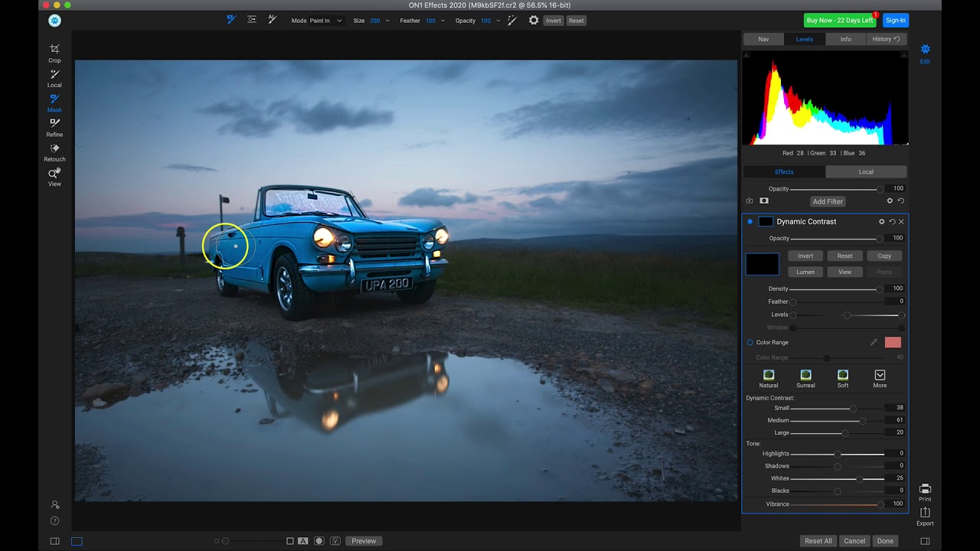The width and height of the screenshot is (980, 551).
Task: Switch to the Levels tab
Action: pyautogui.click(x=805, y=38)
